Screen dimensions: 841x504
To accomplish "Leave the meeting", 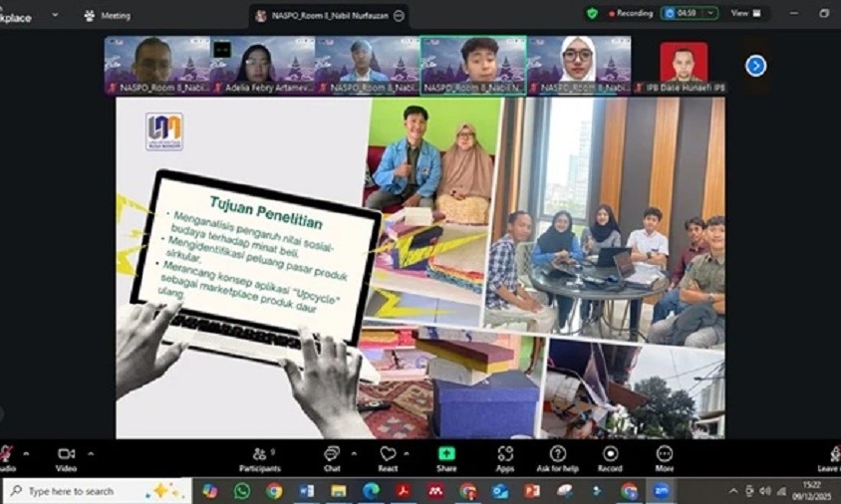I will point(830,459).
